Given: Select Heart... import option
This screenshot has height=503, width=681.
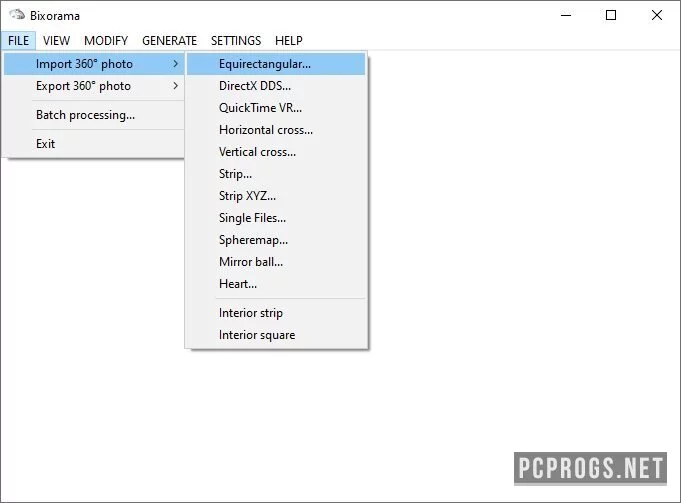Looking at the screenshot, I should point(276,284).
